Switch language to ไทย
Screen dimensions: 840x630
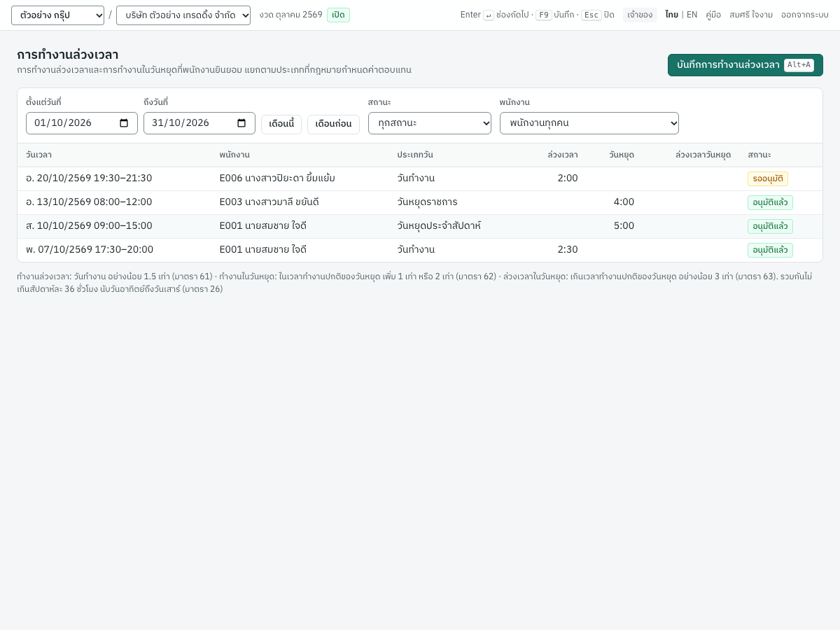(x=672, y=15)
